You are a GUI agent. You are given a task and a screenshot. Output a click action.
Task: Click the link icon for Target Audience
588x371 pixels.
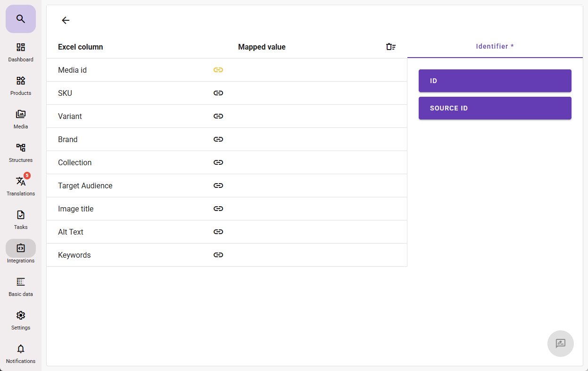coord(218,185)
